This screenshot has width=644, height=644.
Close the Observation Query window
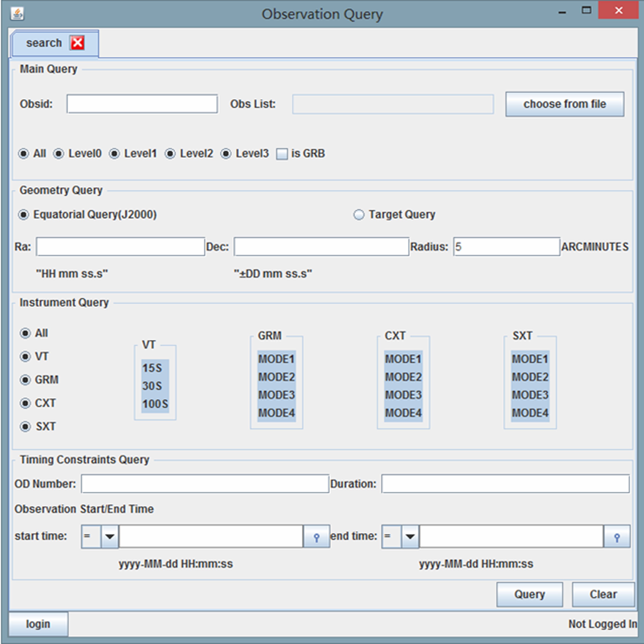pos(619,11)
